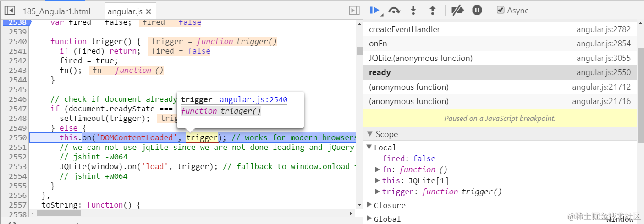
Task: Click the setTimeout(trigger) code line
Action: 105,118
